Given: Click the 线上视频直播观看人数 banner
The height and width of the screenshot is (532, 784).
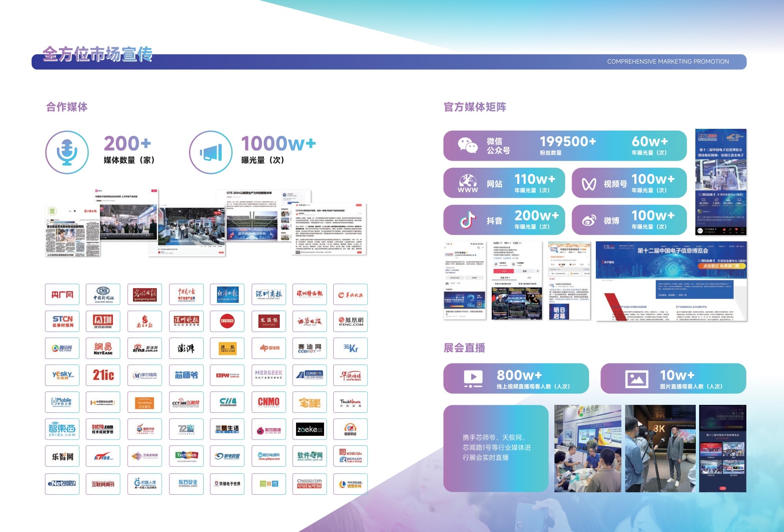Looking at the screenshot, I should tap(516, 379).
